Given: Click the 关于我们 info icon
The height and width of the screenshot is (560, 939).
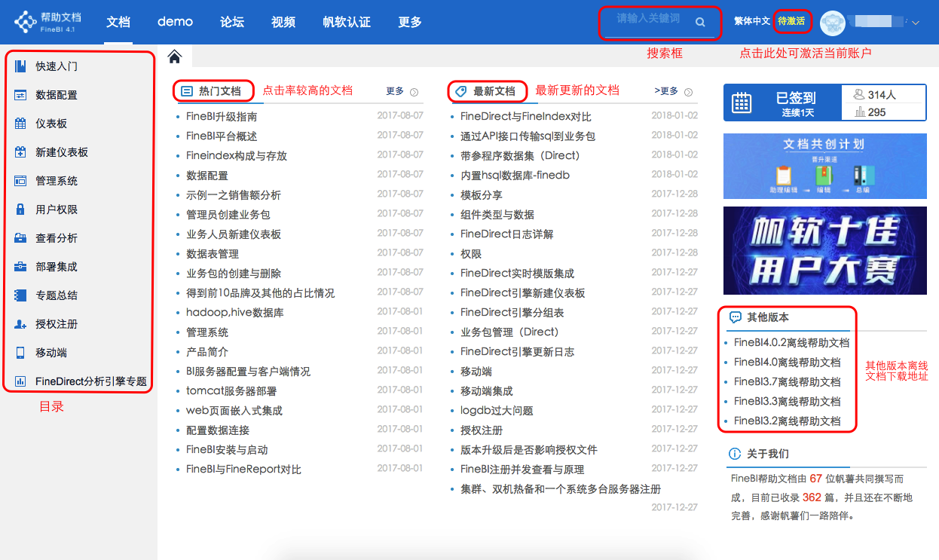Looking at the screenshot, I should 735,454.
